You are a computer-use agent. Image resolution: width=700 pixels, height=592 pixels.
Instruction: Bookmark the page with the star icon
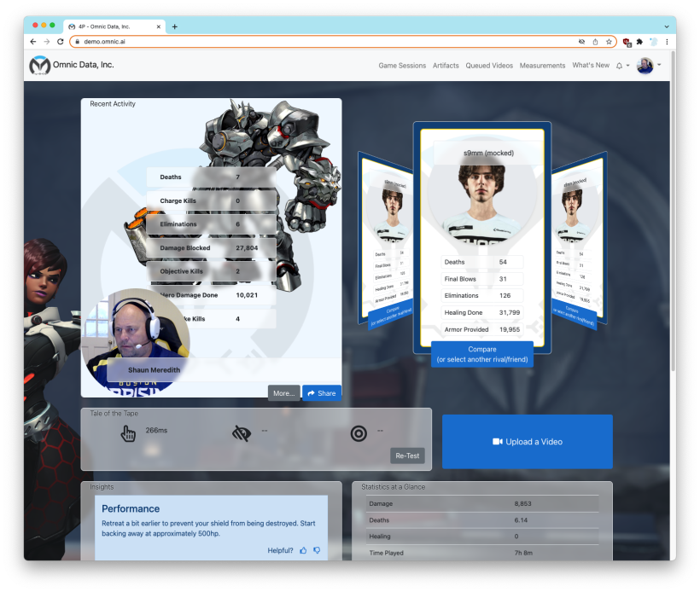(609, 42)
